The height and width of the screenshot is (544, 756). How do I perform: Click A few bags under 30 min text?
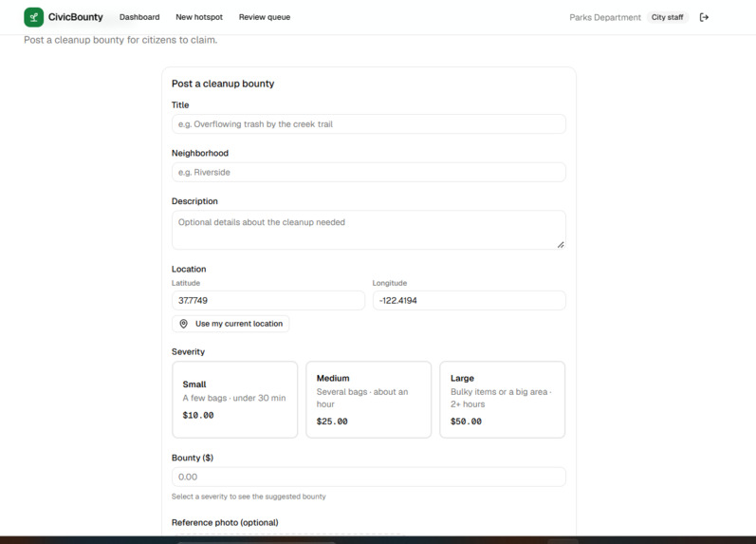point(234,398)
